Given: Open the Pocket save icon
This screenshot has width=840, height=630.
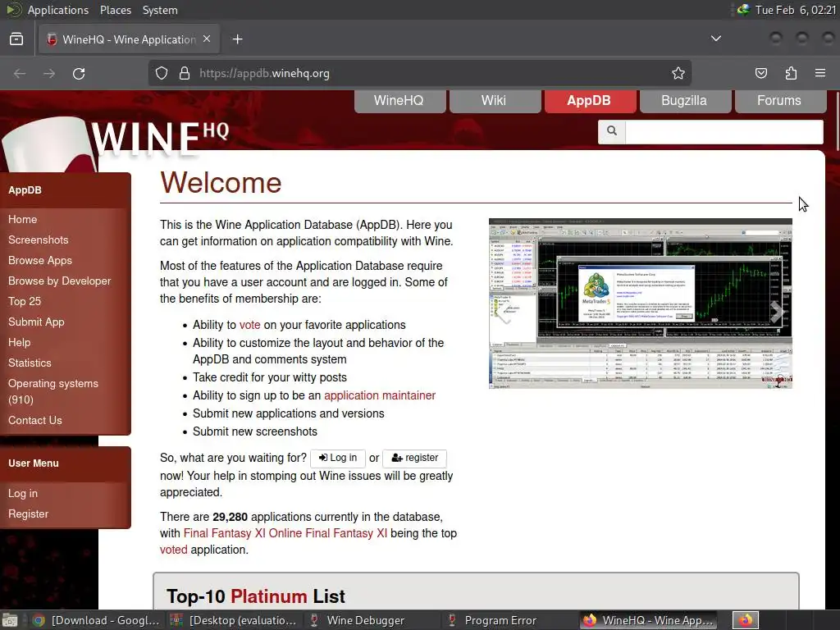Looking at the screenshot, I should (x=761, y=73).
